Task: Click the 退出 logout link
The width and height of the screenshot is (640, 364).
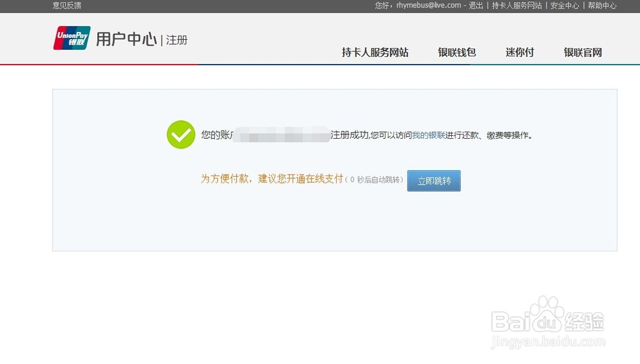Action: (x=476, y=5)
